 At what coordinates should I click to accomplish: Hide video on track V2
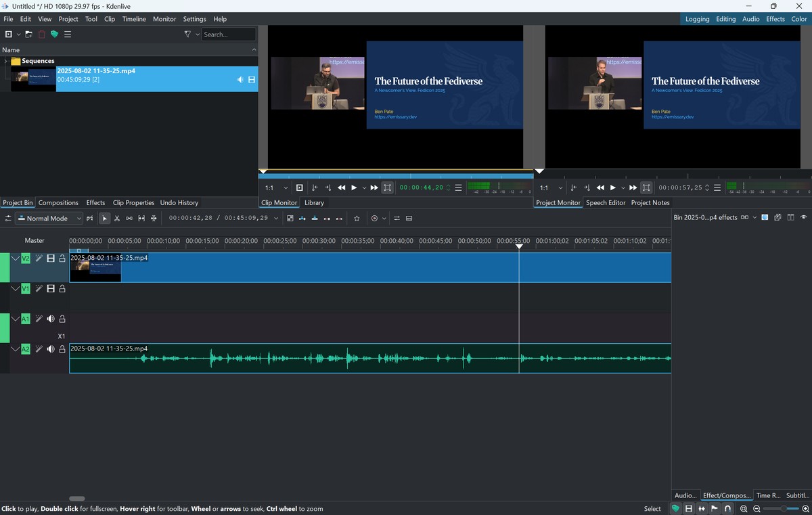(51, 259)
